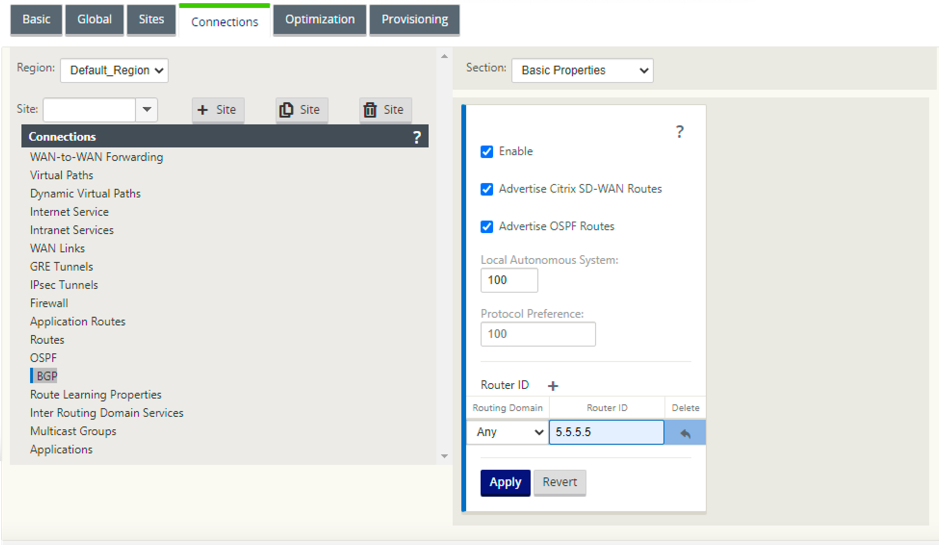Screen dimensions: 939x545
Task: Switch to the Provisioning tab
Action: pos(414,20)
